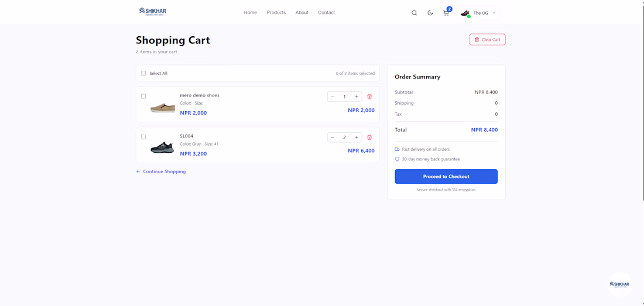Decrease quantity of SL004

[333, 137]
